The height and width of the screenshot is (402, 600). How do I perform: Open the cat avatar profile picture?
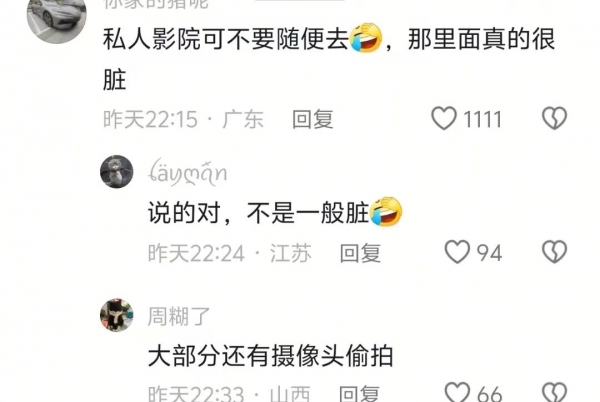pyautogui.click(x=117, y=172)
